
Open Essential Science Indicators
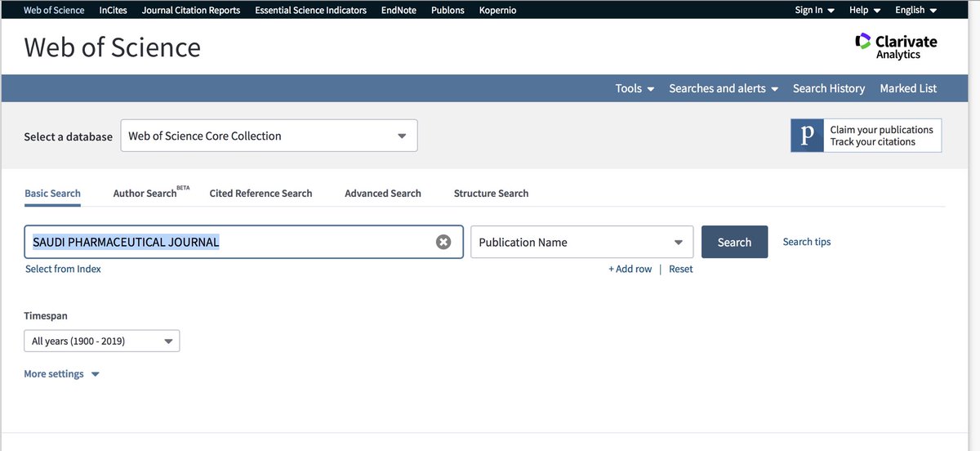click(x=311, y=10)
